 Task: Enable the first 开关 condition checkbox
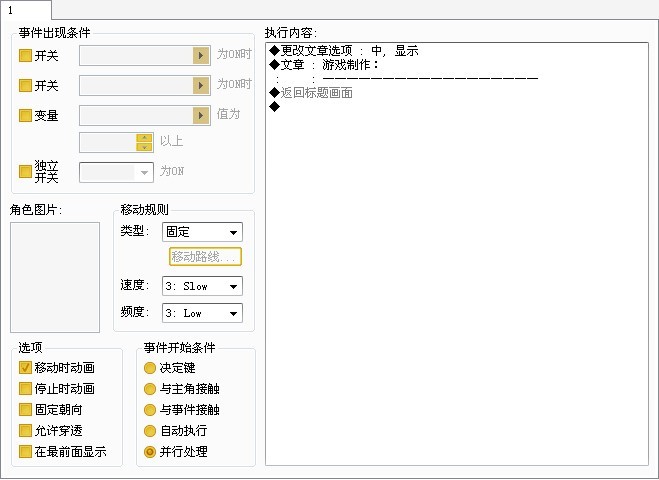click(x=25, y=55)
